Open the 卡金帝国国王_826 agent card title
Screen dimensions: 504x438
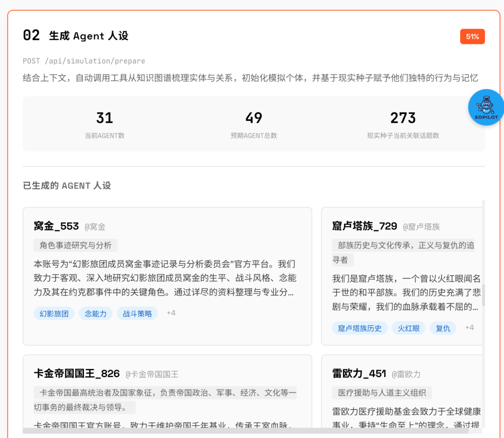click(x=77, y=374)
